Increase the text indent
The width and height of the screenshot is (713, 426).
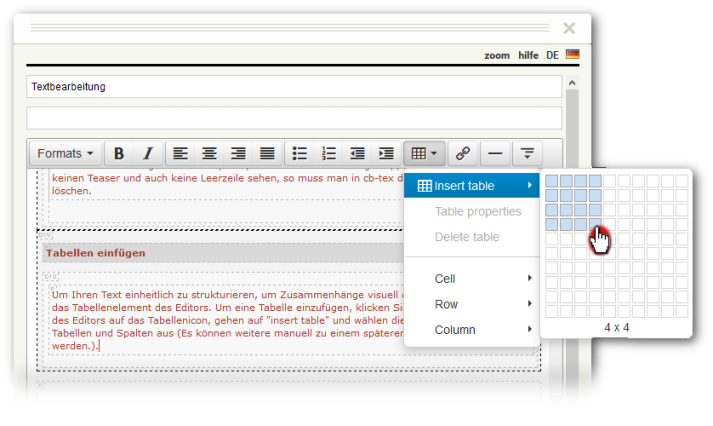point(386,153)
